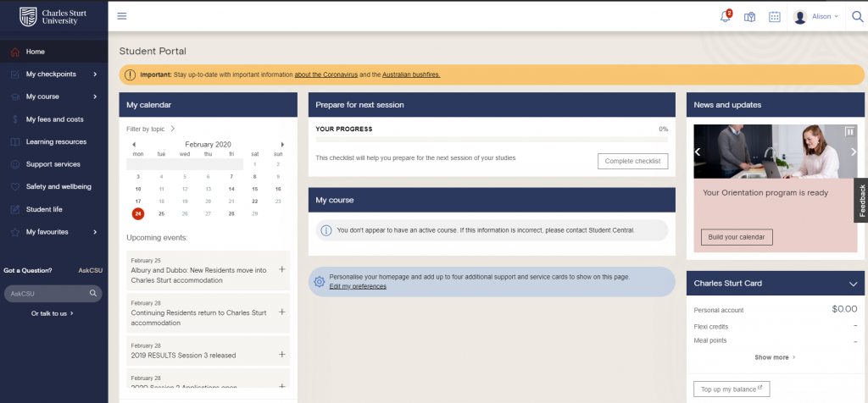Click the Charles Sturt University logo
This screenshot has width=868, height=403.
53,17
